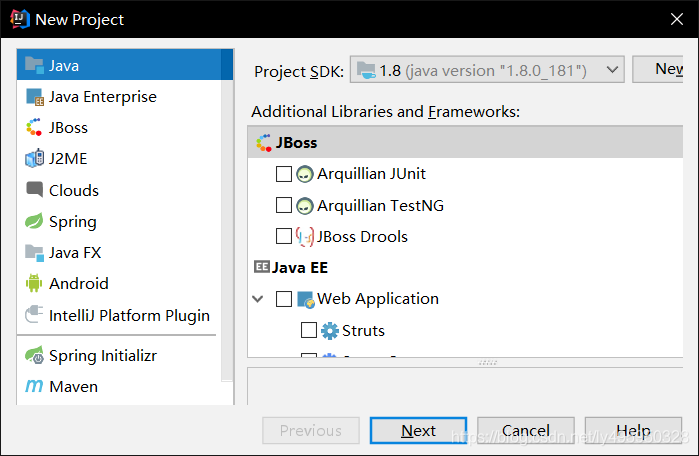Choose the Spring project type
Screen dimensions: 699x456
119,222
